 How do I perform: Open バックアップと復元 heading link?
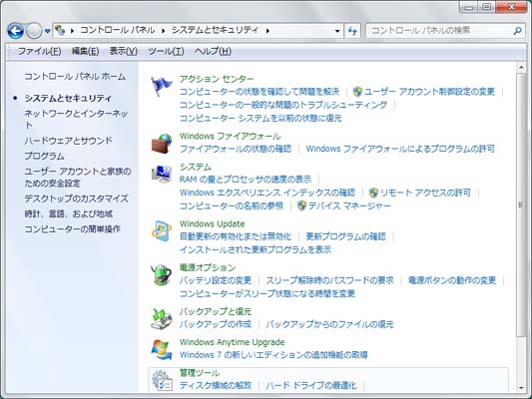[216, 311]
